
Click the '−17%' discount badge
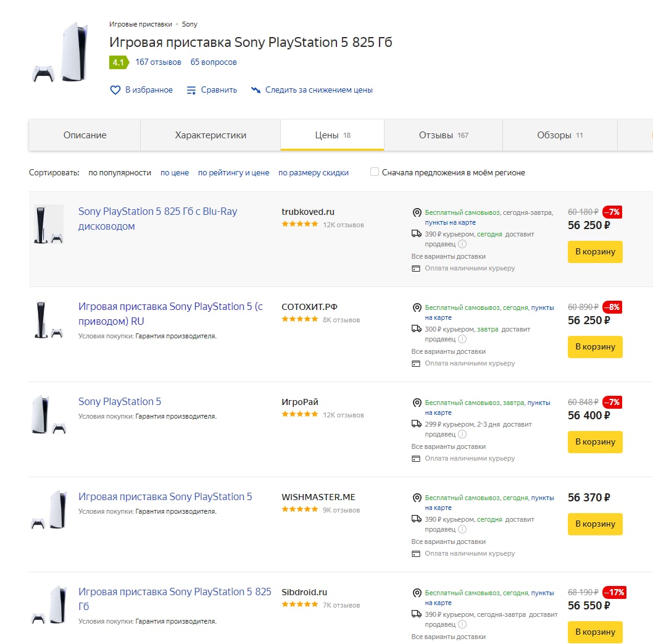tap(614, 592)
